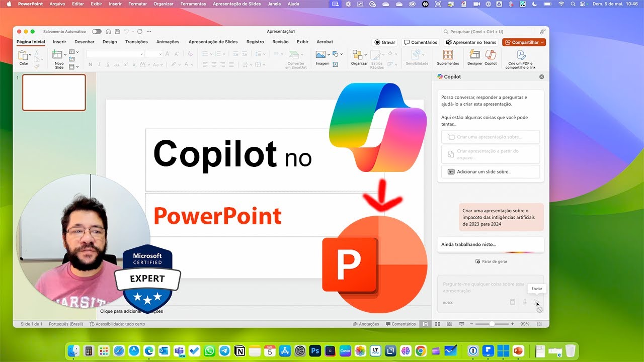Click the zoom in plus button

[512, 324]
